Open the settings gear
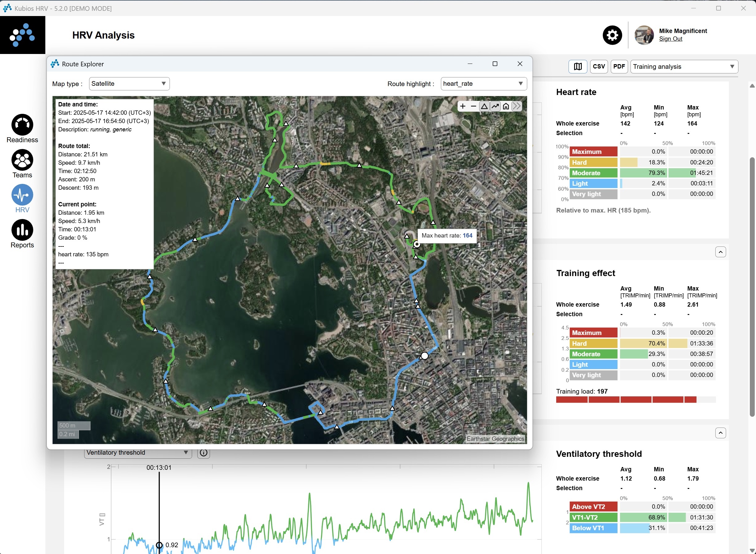The height and width of the screenshot is (554, 756). [612, 35]
